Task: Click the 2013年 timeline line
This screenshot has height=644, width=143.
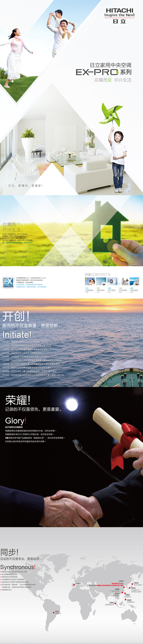Action: tap(33, 375)
